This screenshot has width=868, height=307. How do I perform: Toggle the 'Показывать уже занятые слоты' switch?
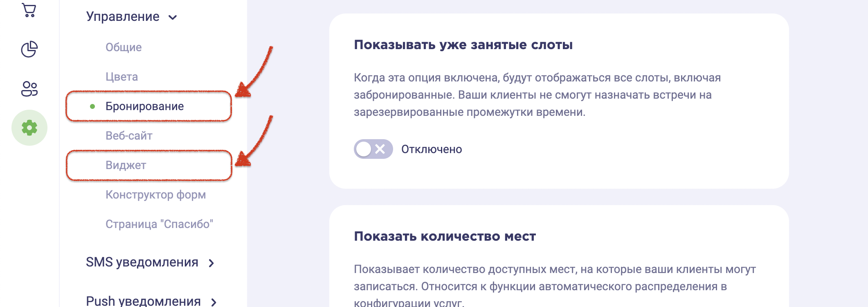(x=373, y=149)
